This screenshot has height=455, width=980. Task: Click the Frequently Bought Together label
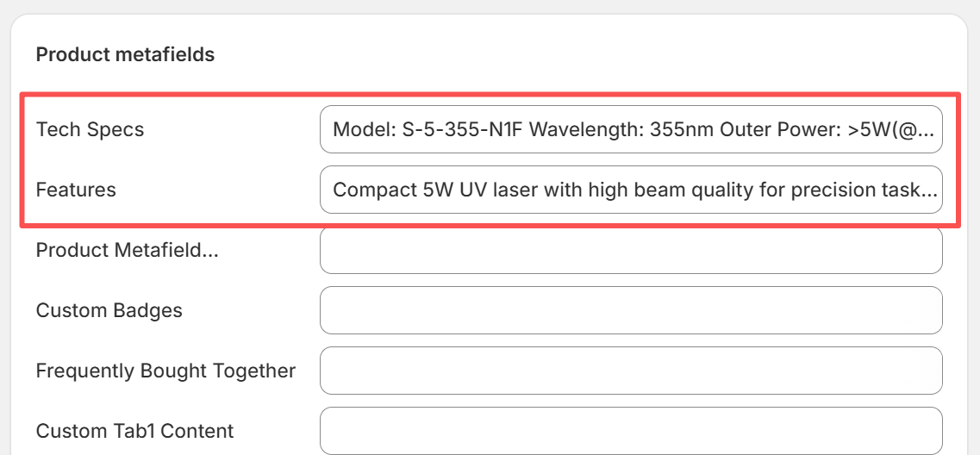[x=165, y=371]
